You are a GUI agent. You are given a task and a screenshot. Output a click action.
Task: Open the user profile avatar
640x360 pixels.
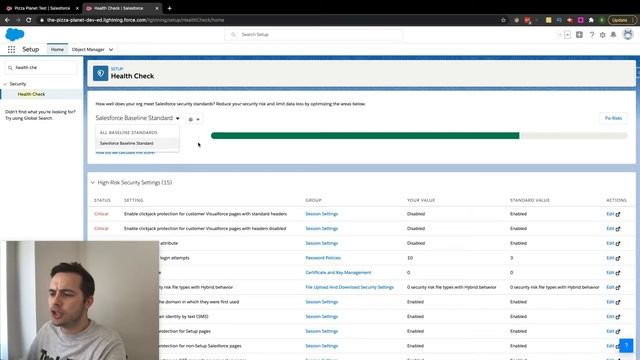(628, 35)
